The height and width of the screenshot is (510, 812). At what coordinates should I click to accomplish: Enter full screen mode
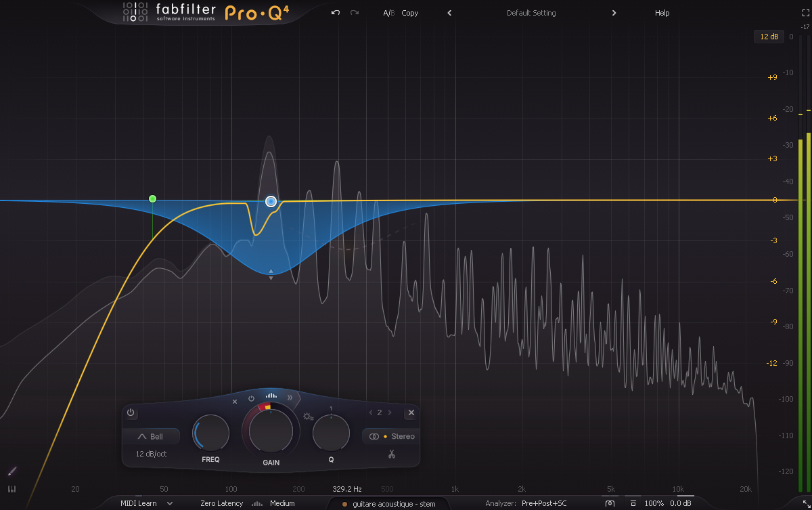[805, 13]
